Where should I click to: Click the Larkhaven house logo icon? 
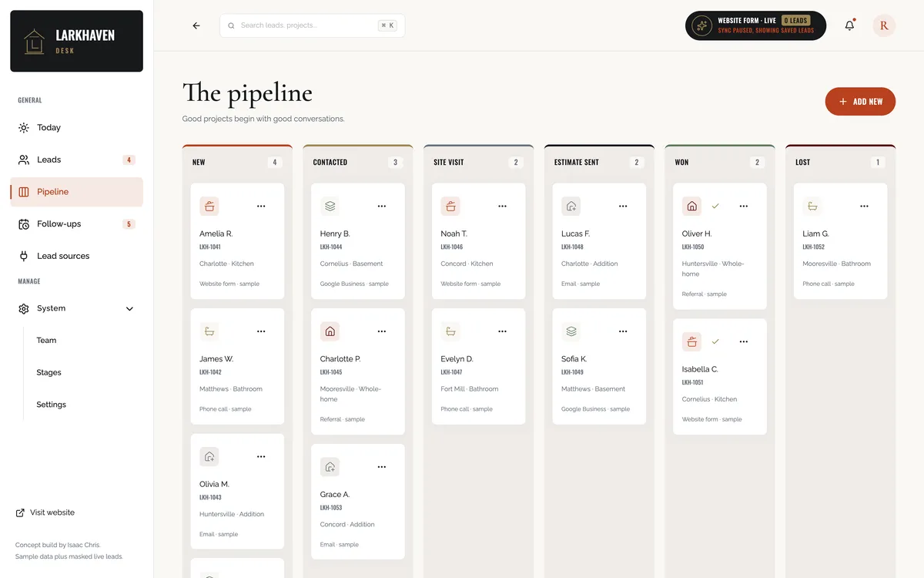[x=34, y=41]
